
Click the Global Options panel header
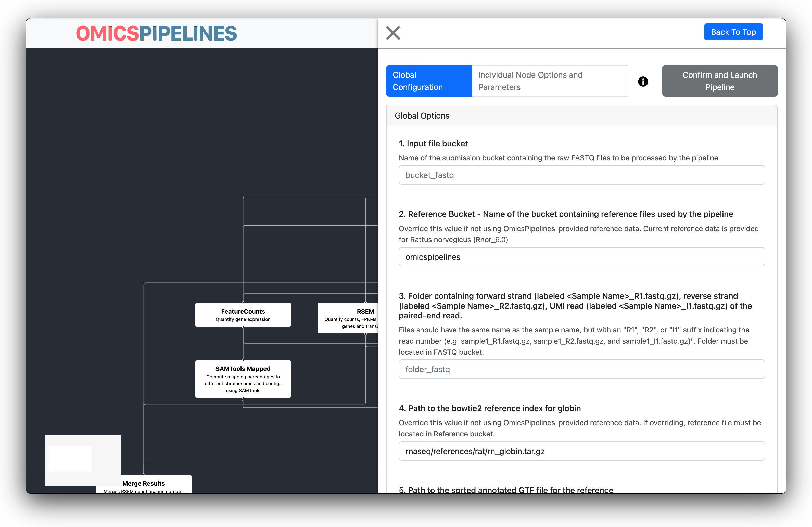[581, 116]
